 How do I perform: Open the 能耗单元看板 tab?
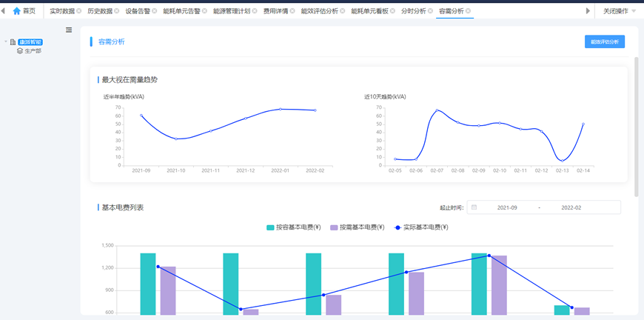[369, 11]
